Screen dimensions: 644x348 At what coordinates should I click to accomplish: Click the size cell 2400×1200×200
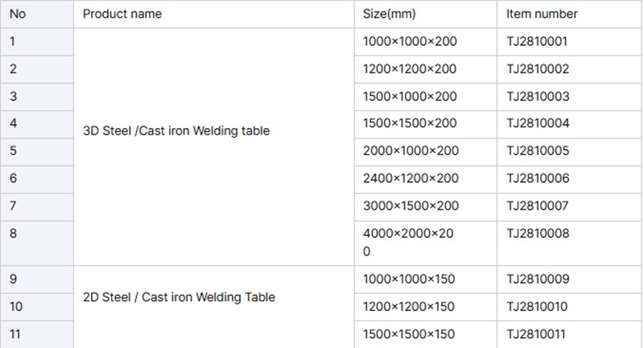tap(411, 179)
